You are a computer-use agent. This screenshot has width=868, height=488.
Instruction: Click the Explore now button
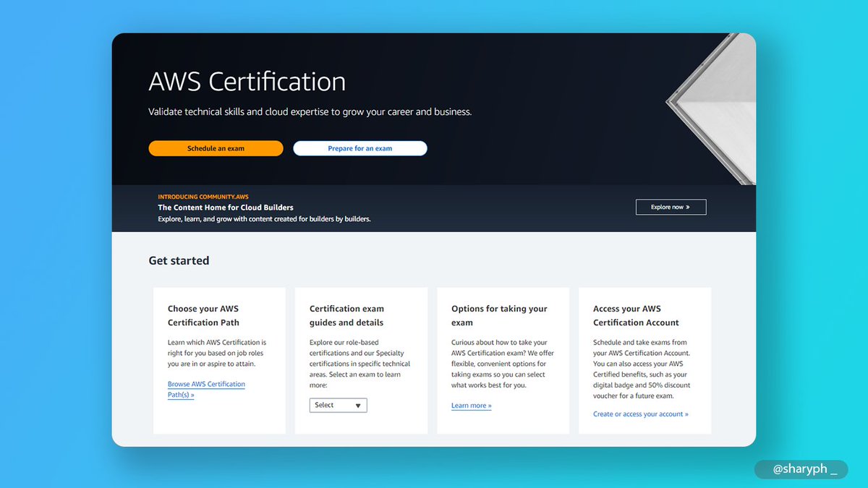671,207
